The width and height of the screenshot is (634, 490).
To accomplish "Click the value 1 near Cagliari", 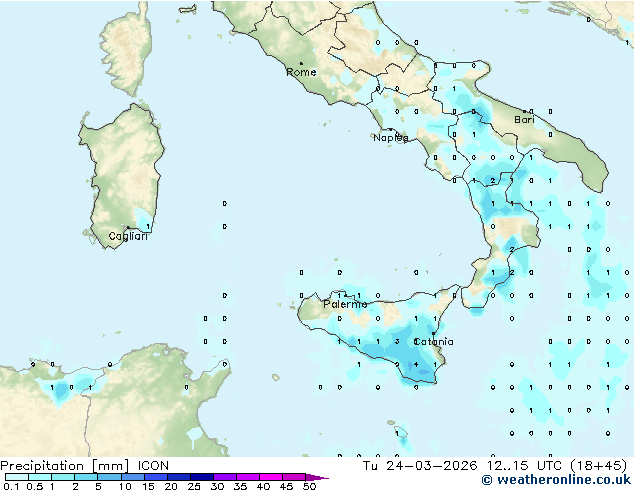I will coord(148,226).
